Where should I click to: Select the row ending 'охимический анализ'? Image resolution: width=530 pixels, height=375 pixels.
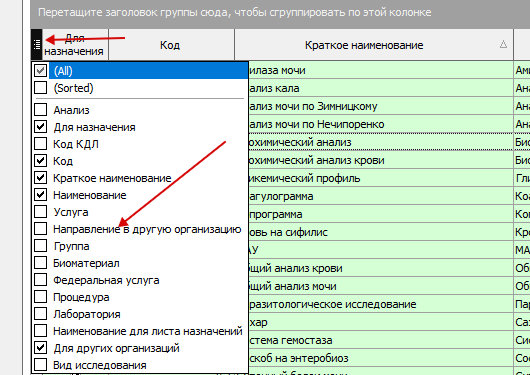[381, 142]
